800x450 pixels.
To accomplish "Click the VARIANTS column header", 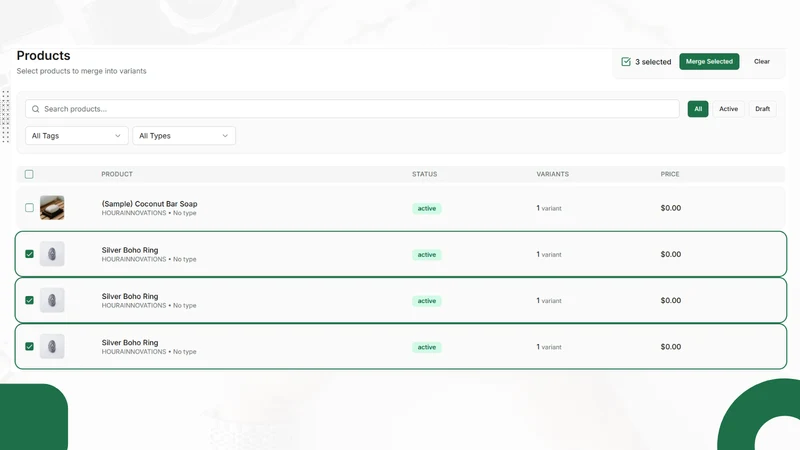I will tap(553, 174).
